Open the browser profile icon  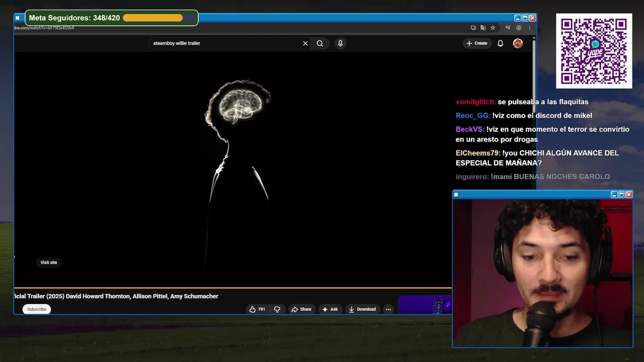click(x=519, y=28)
